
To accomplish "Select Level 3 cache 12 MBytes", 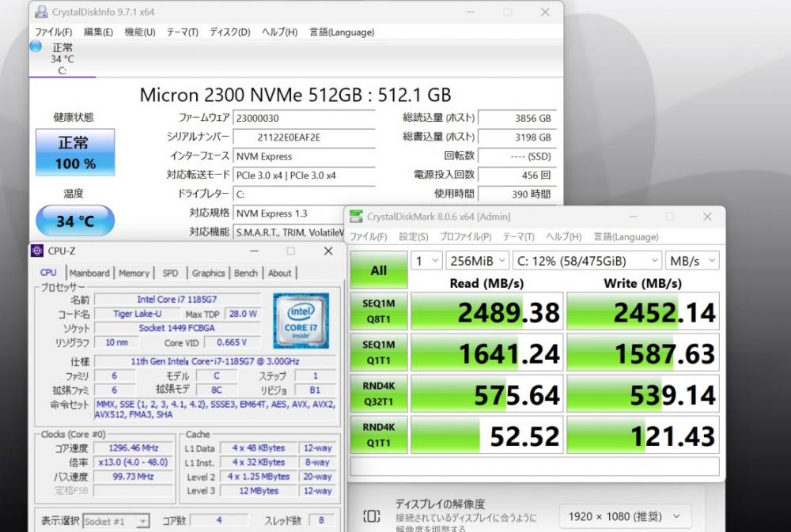I will click(259, 491).
